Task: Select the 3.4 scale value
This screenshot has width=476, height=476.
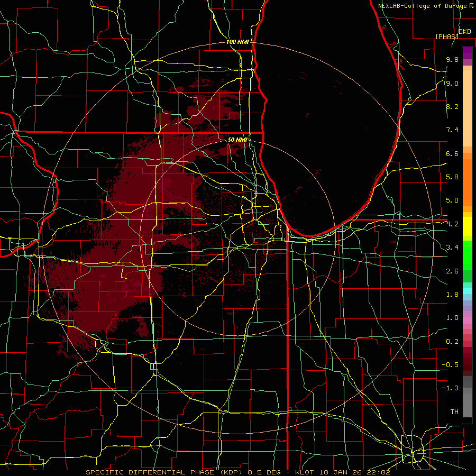Action: point(452,248)
